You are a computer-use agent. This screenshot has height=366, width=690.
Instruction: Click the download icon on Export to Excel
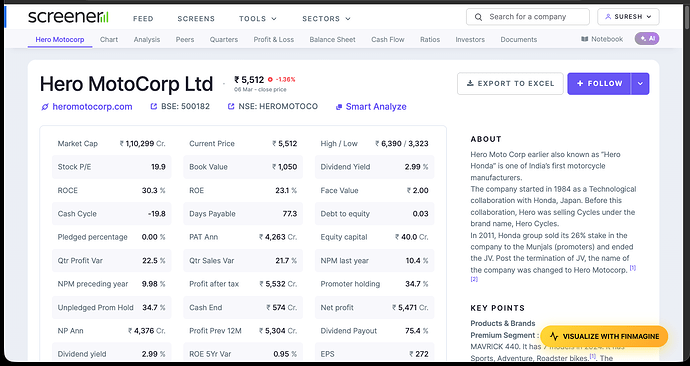(x=470, y=83)
